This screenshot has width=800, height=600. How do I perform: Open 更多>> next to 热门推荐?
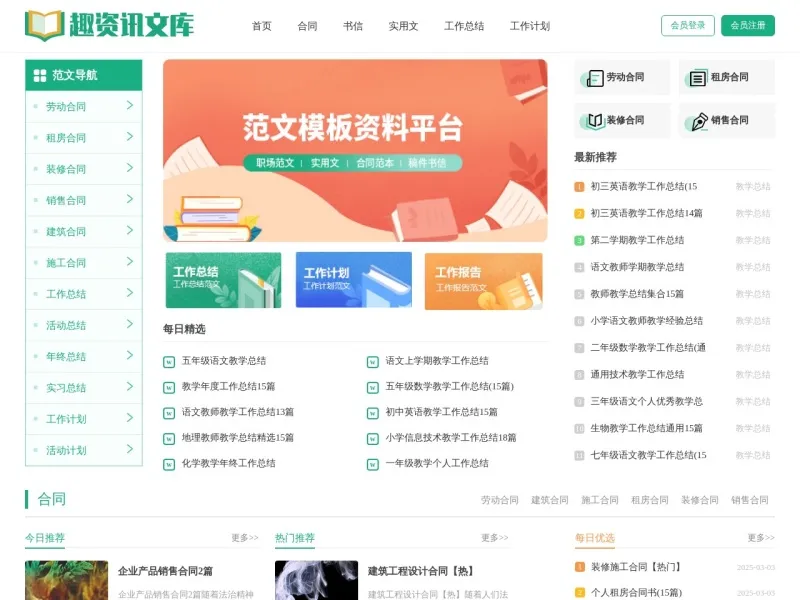pos(494,538)
